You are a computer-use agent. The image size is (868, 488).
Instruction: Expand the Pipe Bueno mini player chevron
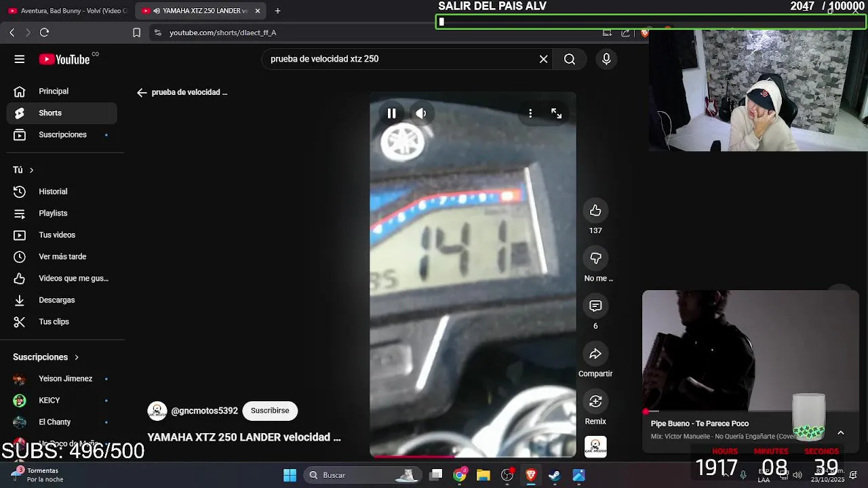tap(841, 433)
